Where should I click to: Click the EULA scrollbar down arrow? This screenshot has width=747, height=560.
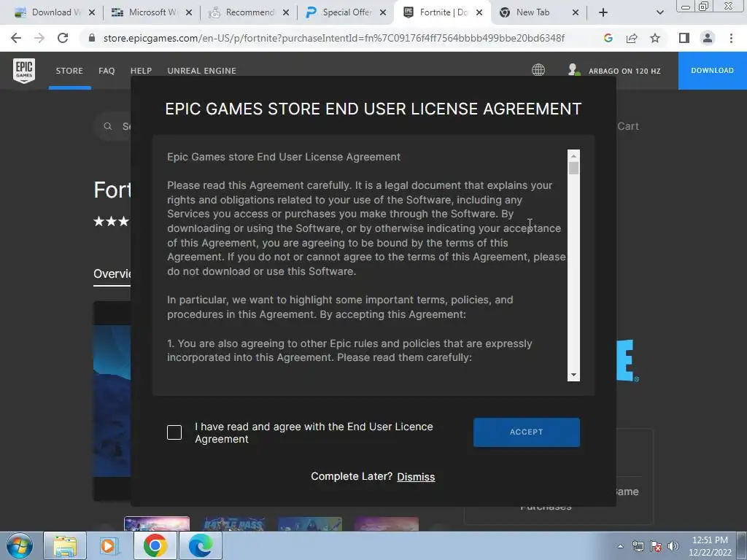(573, 376)
